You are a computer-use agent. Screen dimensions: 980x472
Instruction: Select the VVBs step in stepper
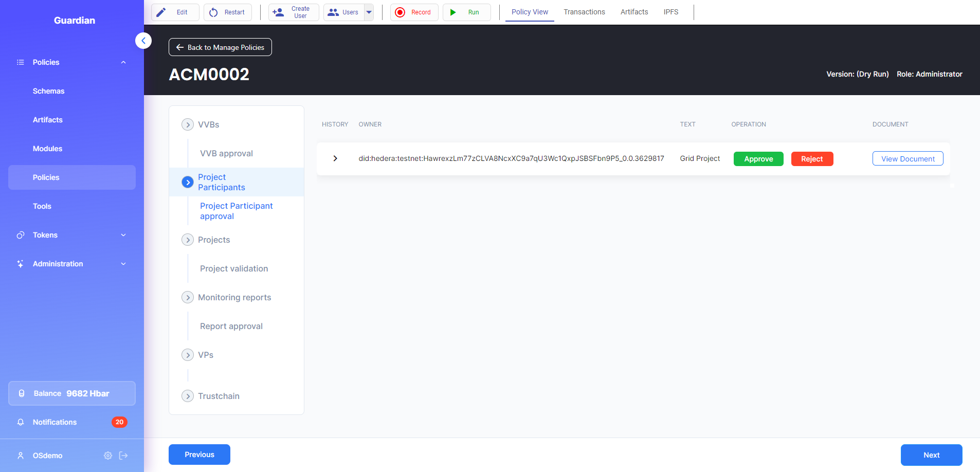pos(188,125)
